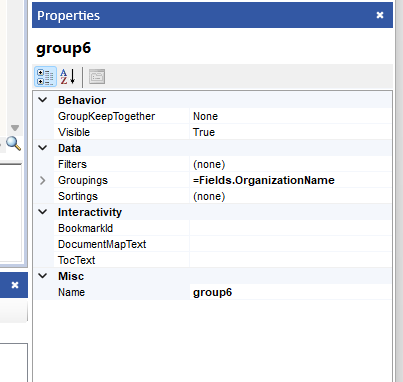The image size is (403, 382).
Task: Select the DocumentMapText property row
Action: [x=212, y=244]
